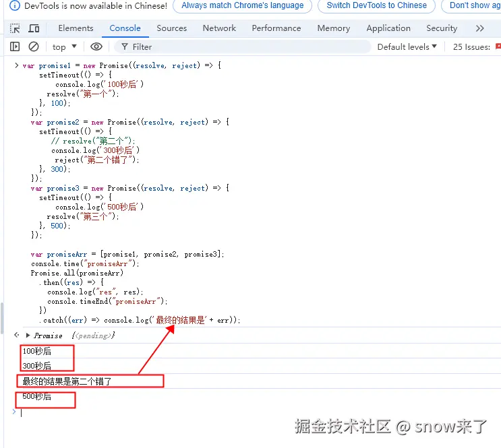Select the '最终的结果是第二个错了' log line
The image size is (501, 448).
point(67,381)
